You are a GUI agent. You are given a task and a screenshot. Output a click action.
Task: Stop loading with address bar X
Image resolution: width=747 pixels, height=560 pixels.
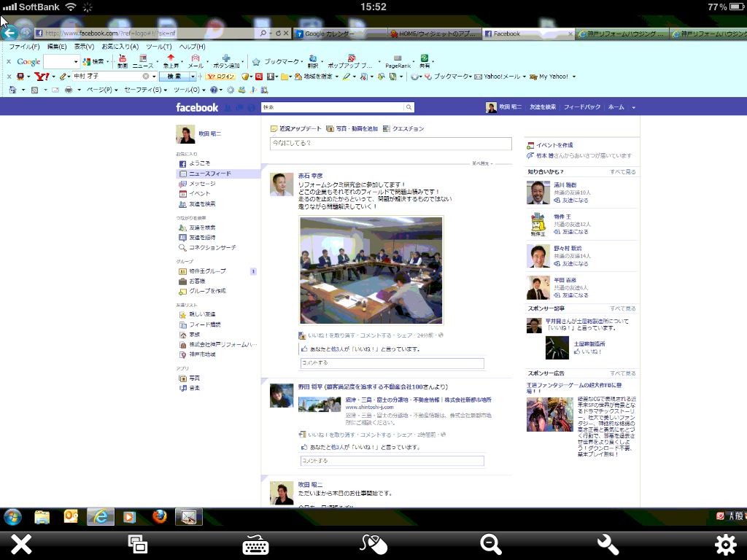pos(286,34)
